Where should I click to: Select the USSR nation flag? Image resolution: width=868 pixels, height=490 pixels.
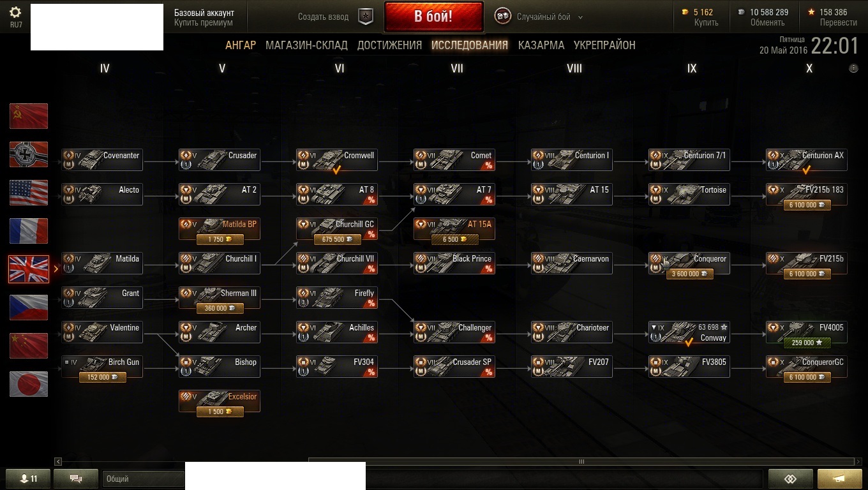pyautogui.click(x=29, y=116)
